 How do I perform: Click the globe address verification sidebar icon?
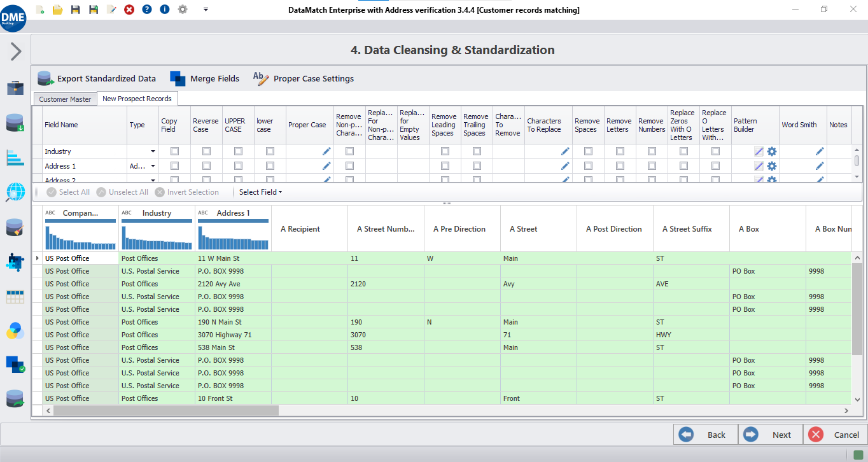[15, 191]
